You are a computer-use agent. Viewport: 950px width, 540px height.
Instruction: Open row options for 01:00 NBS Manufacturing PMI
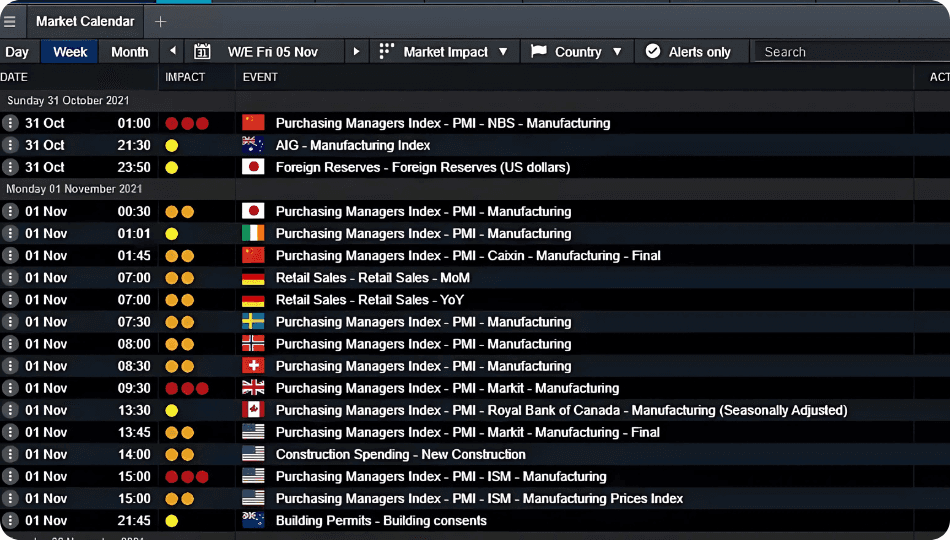coord(10,123)
